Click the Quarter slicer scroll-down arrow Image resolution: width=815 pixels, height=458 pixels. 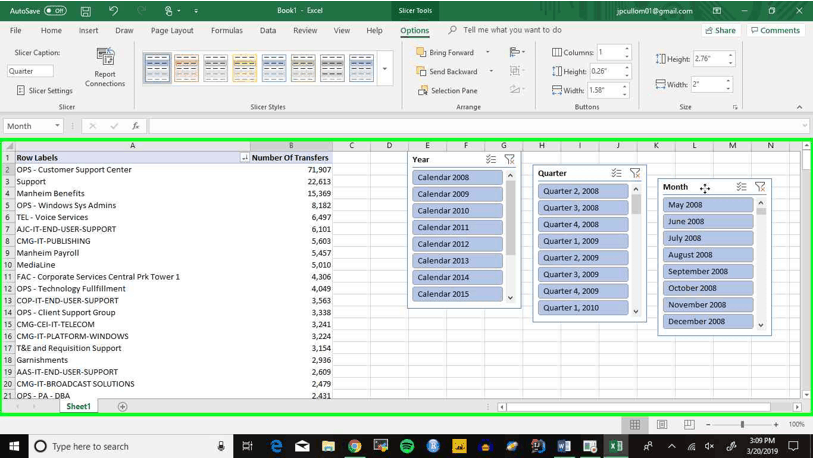coord(636,311)
